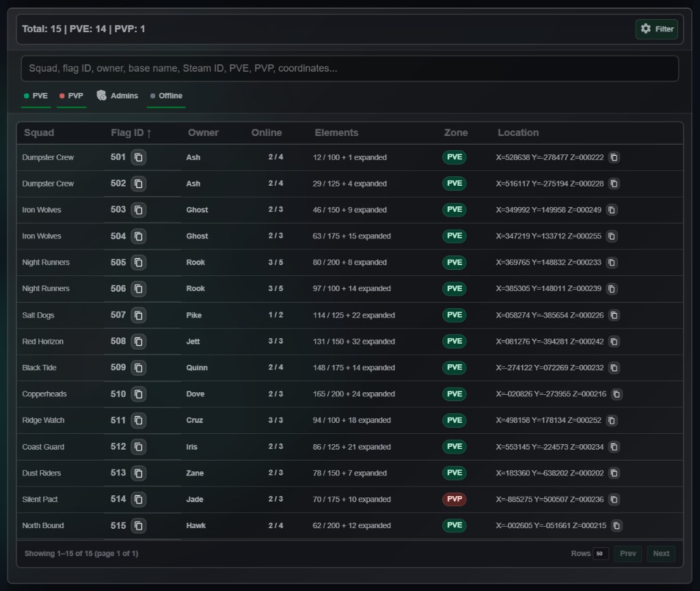
Task: Click the PVE badge in North Bound row
Action: pos(455,525)
